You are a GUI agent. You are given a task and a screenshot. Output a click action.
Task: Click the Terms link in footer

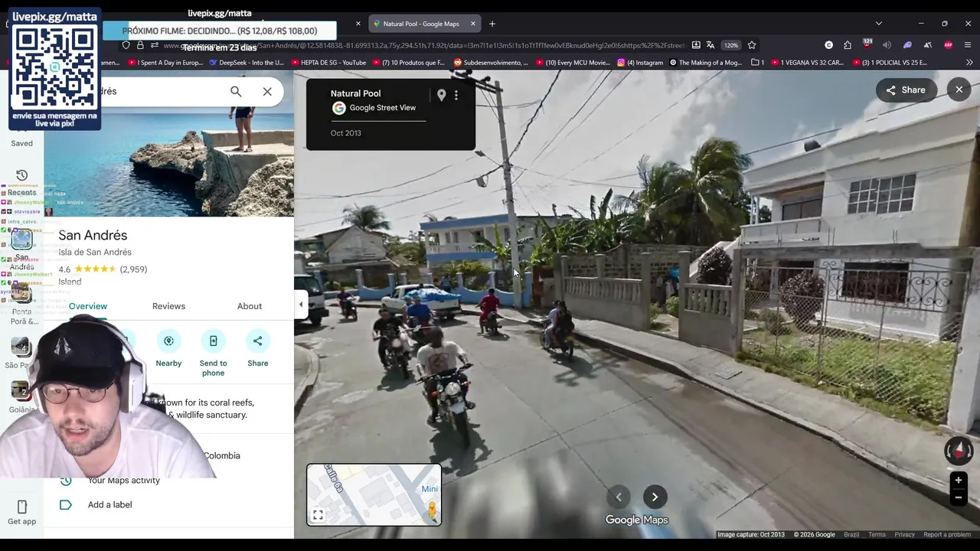[x=877, y=535]
